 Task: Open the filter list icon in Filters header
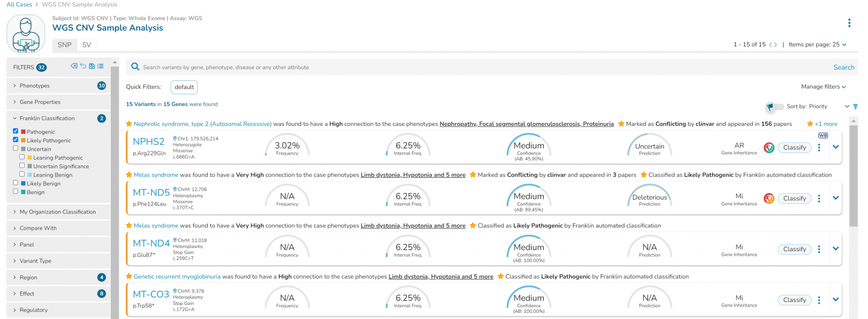point(101,66)
